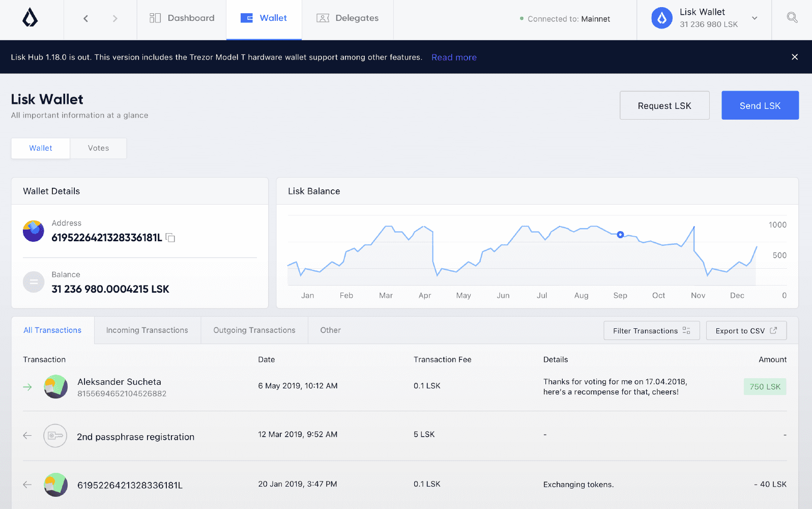Image resolution: width=812 pixels, height=509 pixels.
Task: Show All Transactions tab
Action: [x=52, y=330]
